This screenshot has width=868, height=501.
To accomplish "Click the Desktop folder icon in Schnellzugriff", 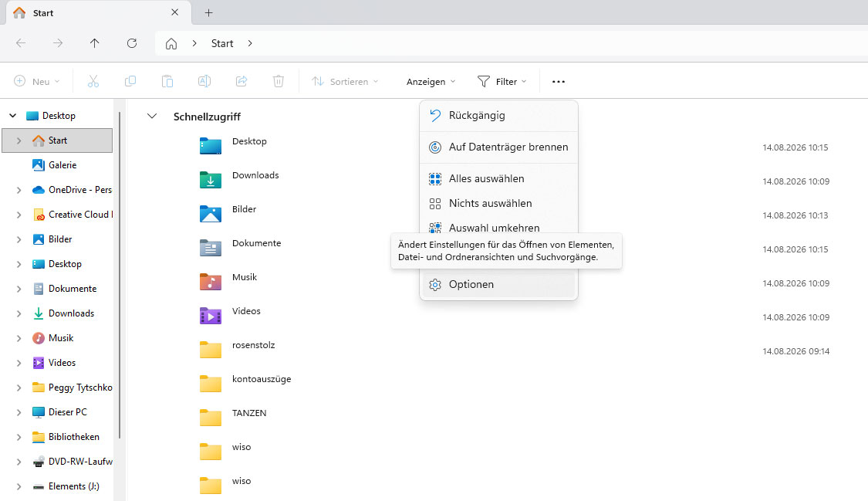I will point(211,146).
